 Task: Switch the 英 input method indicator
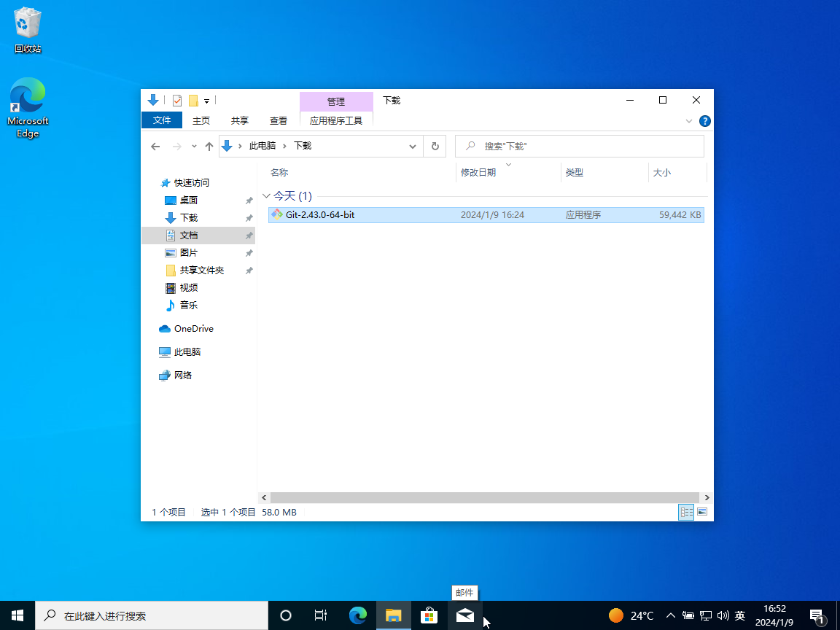[740, 615]
